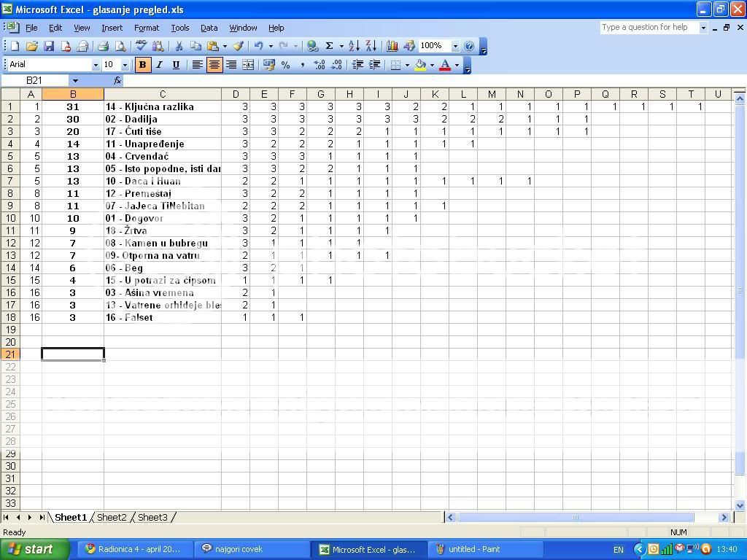Click the Merge and Center icon
The height and width of the screenshot is (560, 747).
(248, 65)
